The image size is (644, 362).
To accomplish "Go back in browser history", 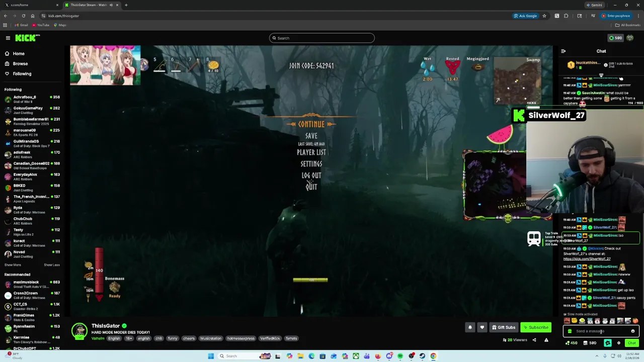I will [x=6, y=16].
